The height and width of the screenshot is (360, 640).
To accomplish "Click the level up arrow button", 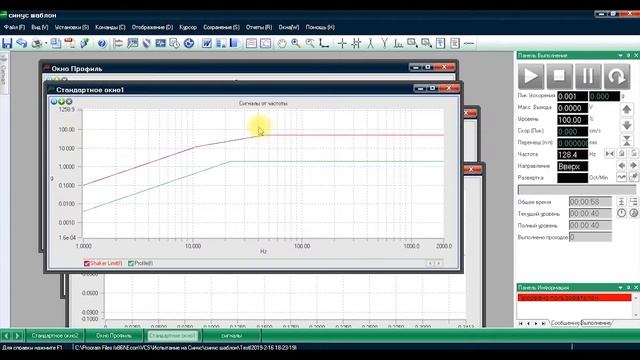I will pos(627,109).
